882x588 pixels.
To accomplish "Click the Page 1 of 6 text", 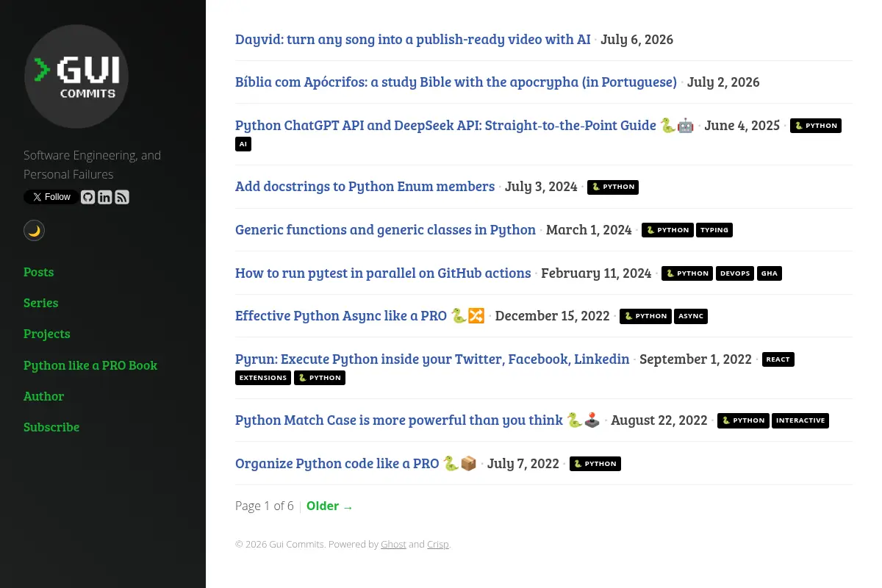I will click(x=265, y=506).
